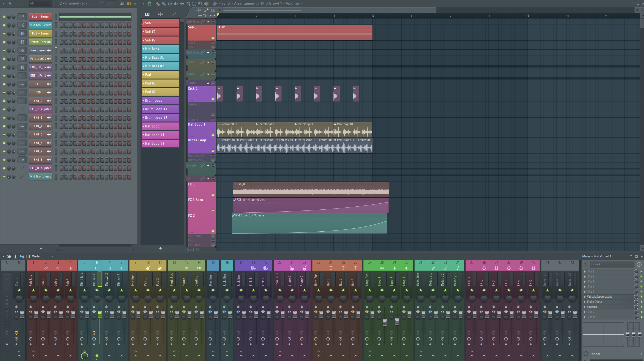Viewport: 644px width, 361px height.
Task: Click the undo arrow in Channel rack header
Action: 9,3
